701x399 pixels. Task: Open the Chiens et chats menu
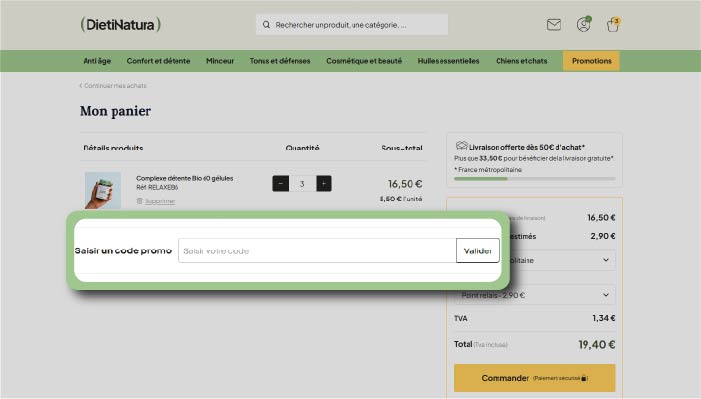(x=522, y=61)
